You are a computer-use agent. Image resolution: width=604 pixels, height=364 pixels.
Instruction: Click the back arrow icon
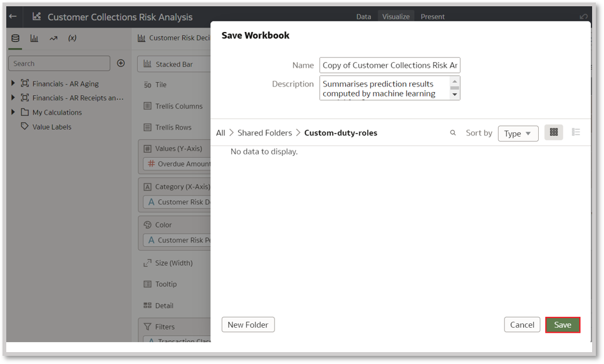(13, 17)
